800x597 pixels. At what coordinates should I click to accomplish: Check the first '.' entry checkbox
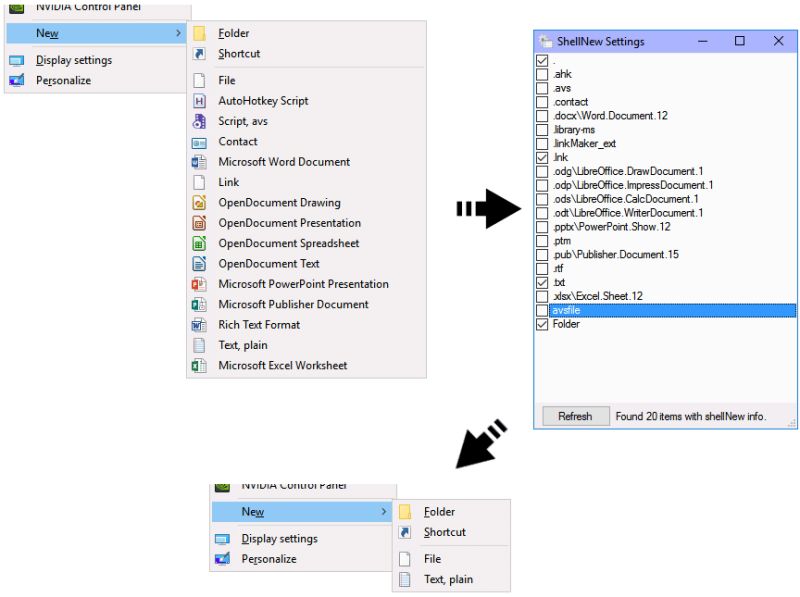[x=542, y=61]
